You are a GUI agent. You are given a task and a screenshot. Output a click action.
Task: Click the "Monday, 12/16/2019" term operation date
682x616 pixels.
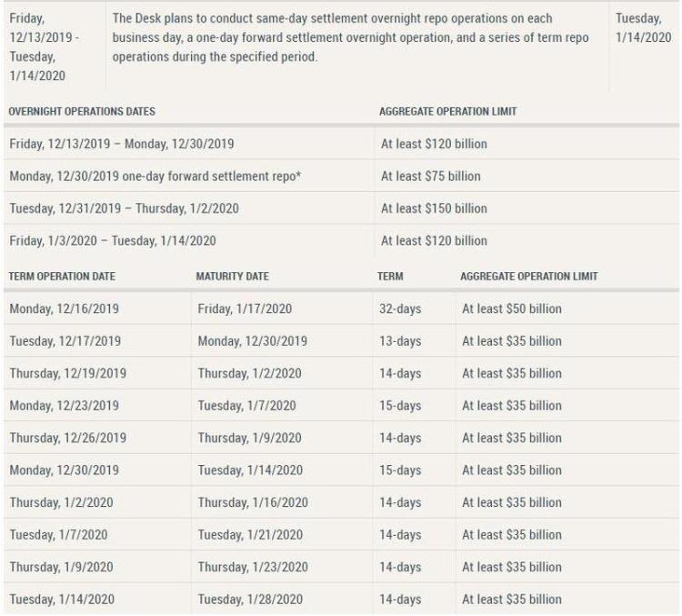pos(64,308)
